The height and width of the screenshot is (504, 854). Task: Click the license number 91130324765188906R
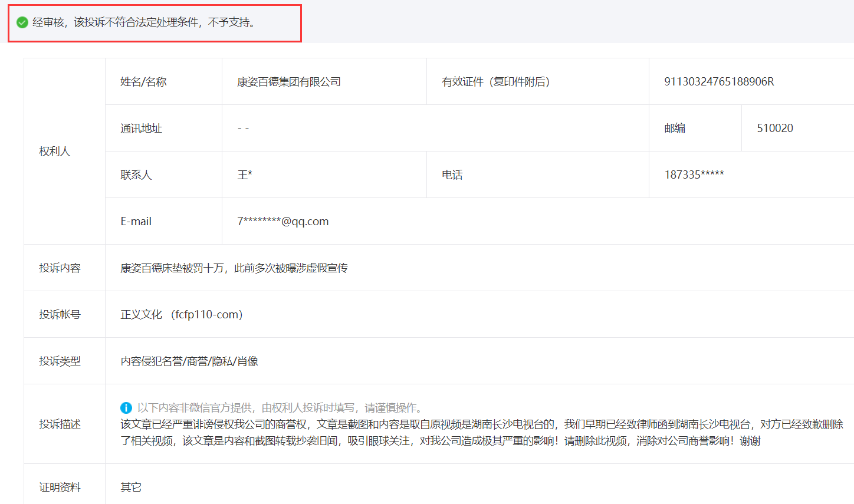pyautogui.click(x=719, y=82)
